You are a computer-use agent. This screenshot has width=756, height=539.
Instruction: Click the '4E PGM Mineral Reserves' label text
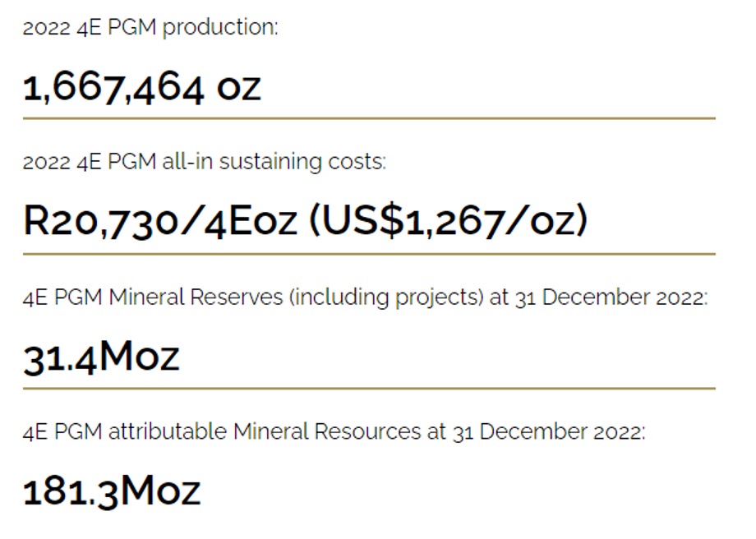pyautogui.click(x=153, y=297)
